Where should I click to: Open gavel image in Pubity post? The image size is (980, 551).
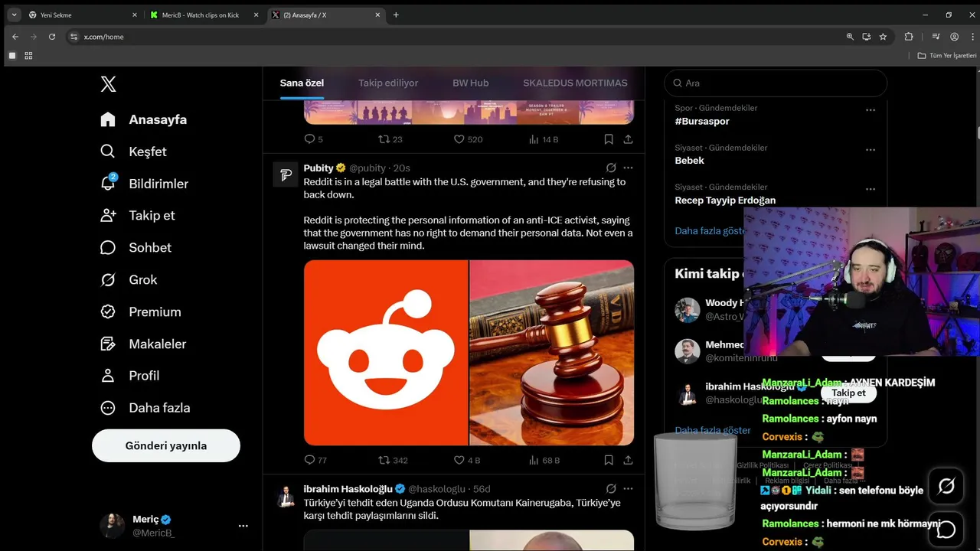551,353
